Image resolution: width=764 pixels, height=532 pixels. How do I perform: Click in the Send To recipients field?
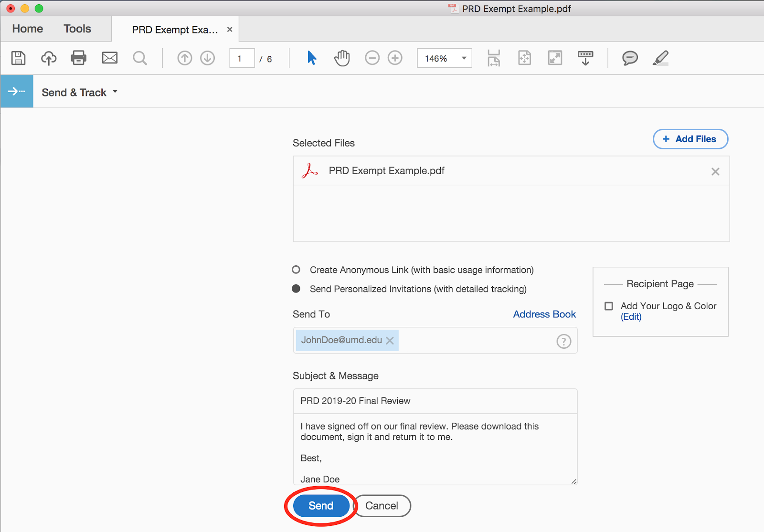coord(435,340)
